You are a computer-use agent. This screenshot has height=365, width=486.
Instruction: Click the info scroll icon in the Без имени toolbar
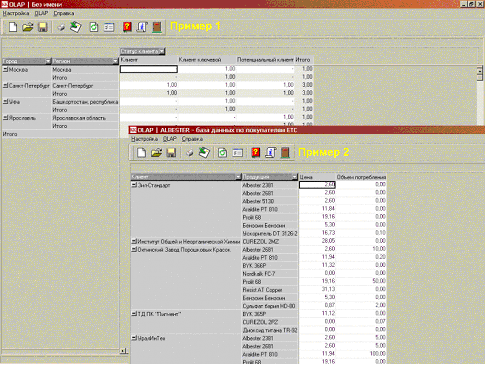tap(142, 27)
